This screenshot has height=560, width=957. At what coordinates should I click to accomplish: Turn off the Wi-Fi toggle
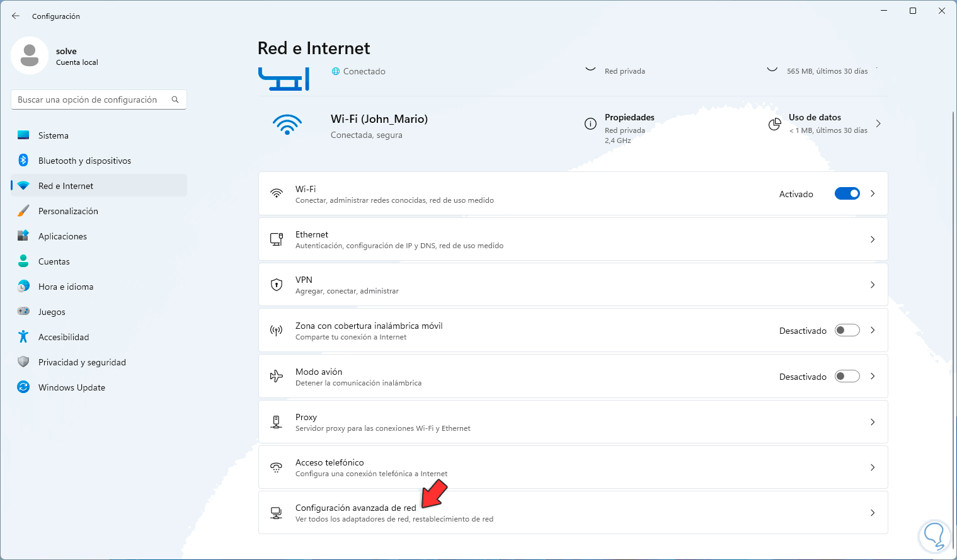[x=847, y=193]
